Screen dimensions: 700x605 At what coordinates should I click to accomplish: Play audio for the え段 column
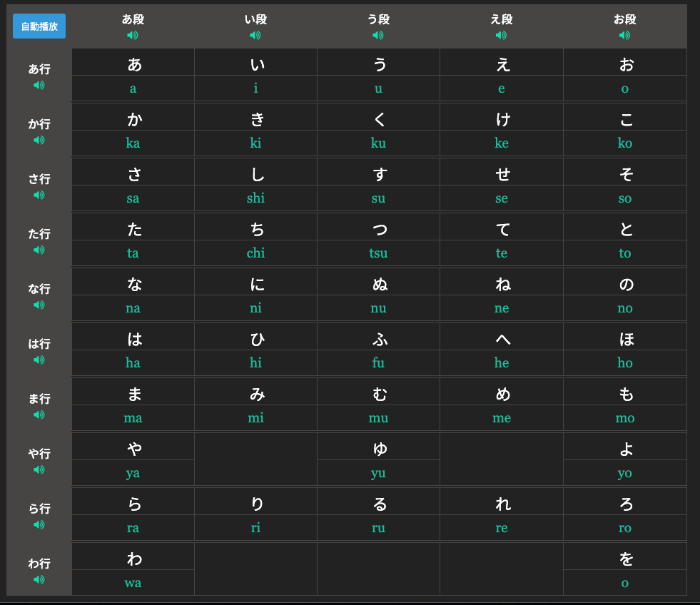[x=502, y=35]
